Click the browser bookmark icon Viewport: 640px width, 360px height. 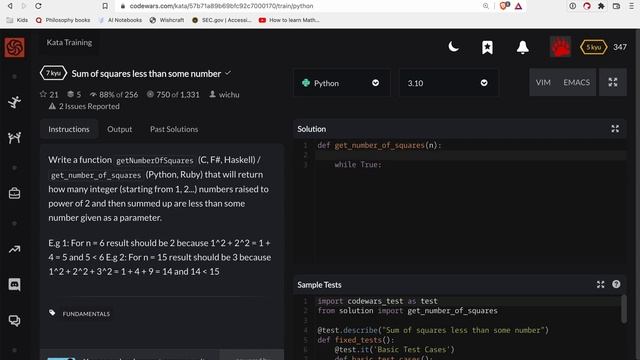105,6
